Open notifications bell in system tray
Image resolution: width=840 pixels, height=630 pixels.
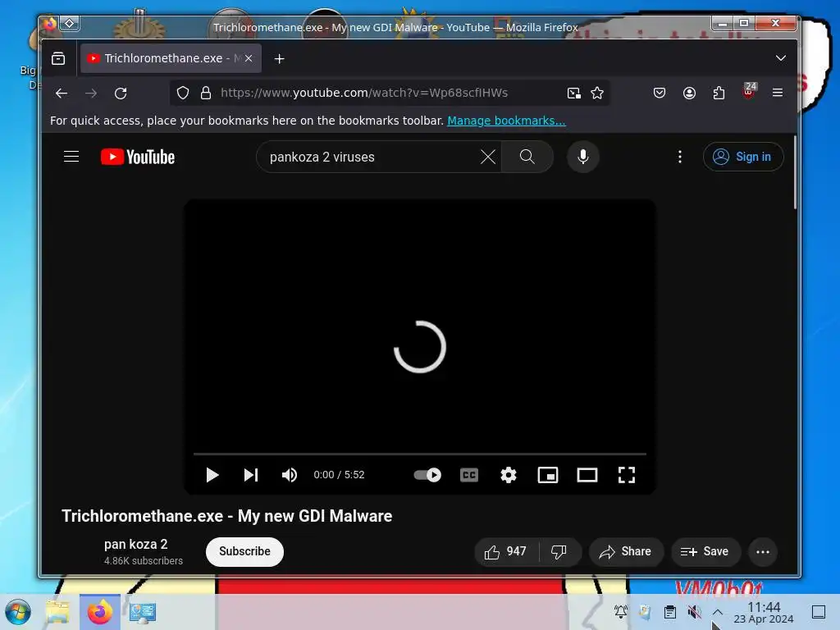tap(620, 611)
